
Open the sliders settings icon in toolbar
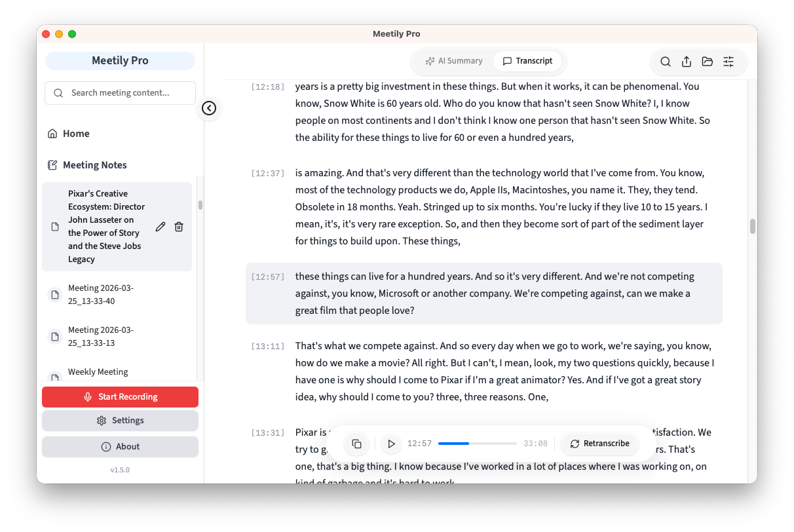(x=728, y=62)
